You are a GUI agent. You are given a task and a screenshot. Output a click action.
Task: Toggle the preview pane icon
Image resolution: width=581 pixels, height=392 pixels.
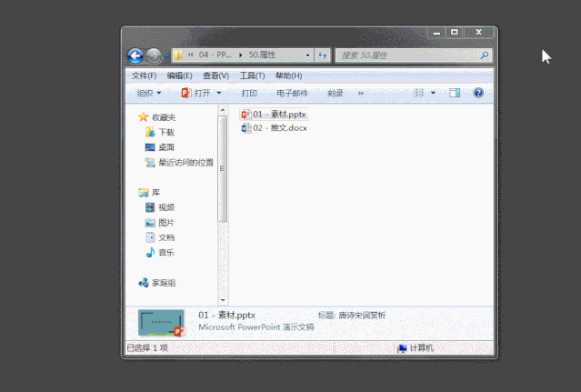pos(455,93)
